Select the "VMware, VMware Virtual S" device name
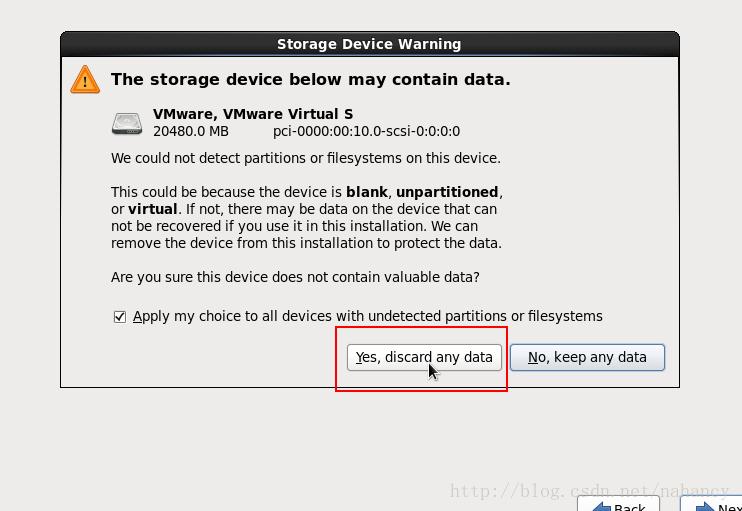 (252, 114)
